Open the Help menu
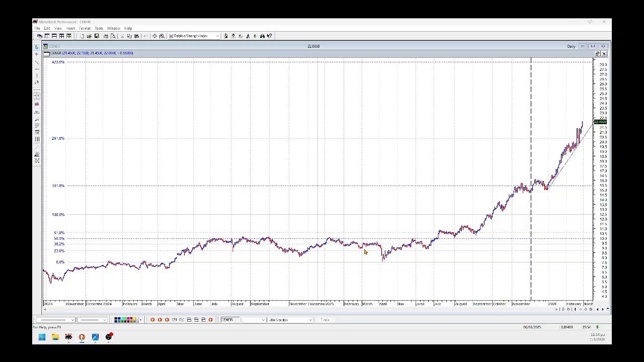 click(128, 29)
